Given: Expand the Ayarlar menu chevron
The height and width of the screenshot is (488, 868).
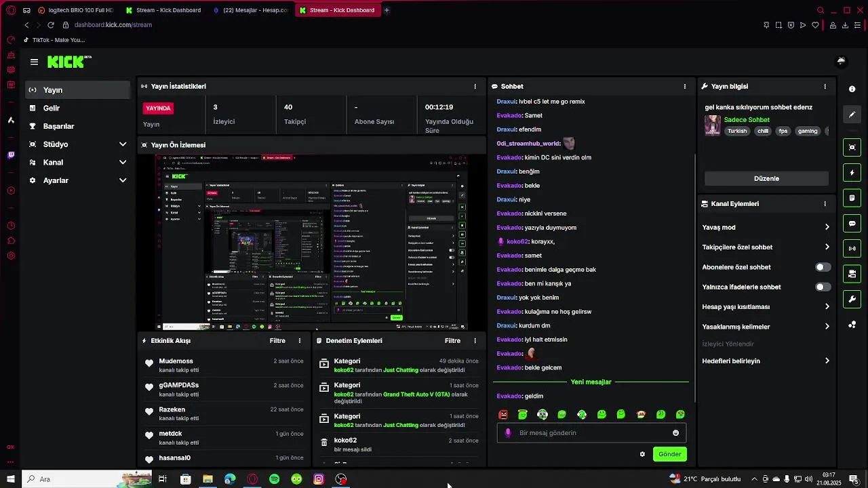Looking at the screenshot, I should (x=123, y=180).
